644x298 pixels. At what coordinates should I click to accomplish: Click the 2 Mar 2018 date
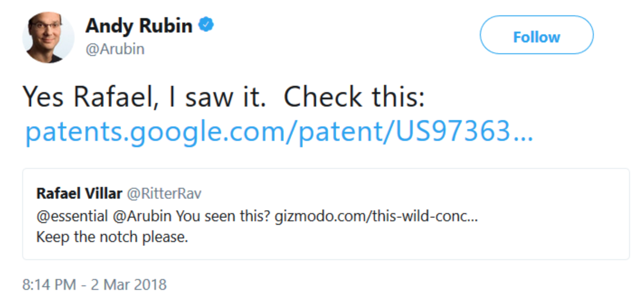click(129, 285)
